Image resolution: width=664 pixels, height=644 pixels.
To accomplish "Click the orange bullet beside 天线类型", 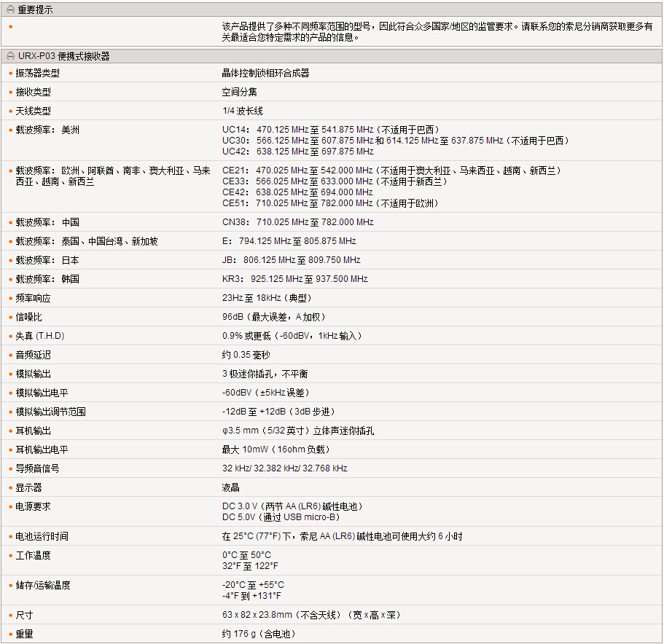I will 10,111.
